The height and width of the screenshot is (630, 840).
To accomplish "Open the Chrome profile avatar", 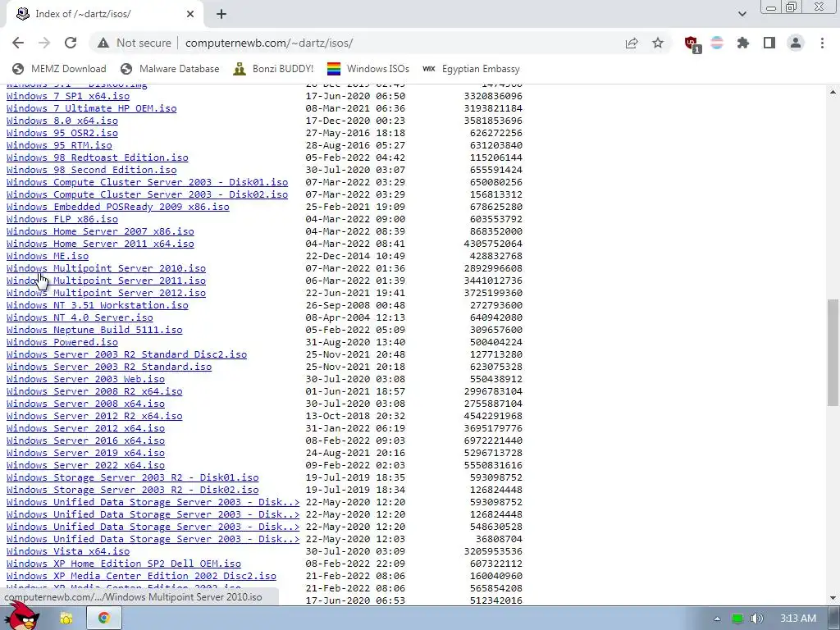I will (x=796, y=43).
